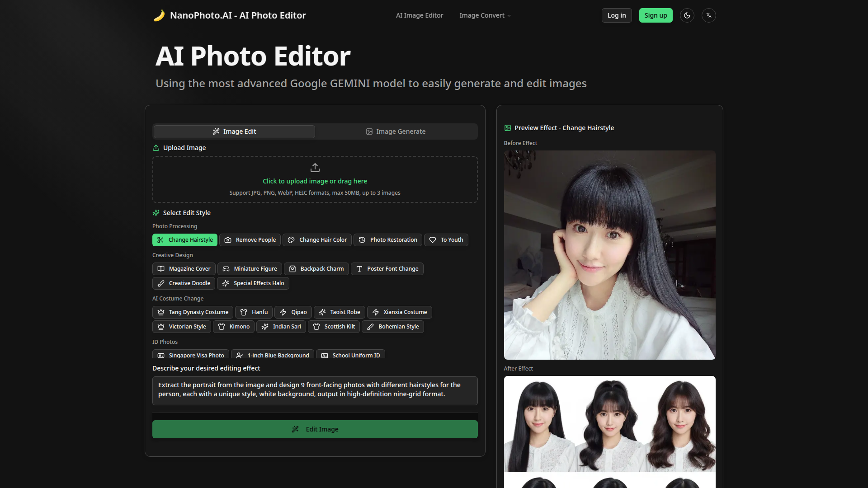Select the Kimono costume option
The image size is (868, 488).
233,326
